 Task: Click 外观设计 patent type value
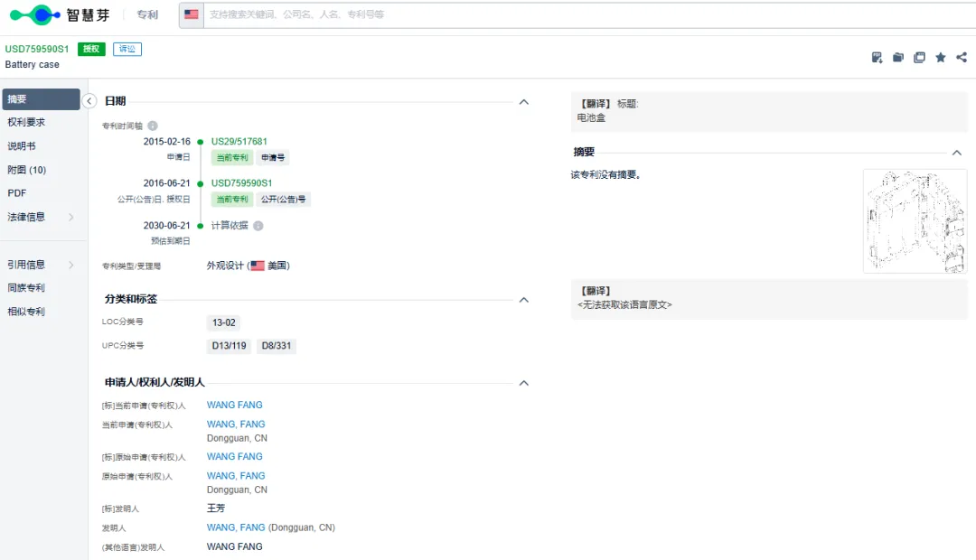tap(225, 266)
